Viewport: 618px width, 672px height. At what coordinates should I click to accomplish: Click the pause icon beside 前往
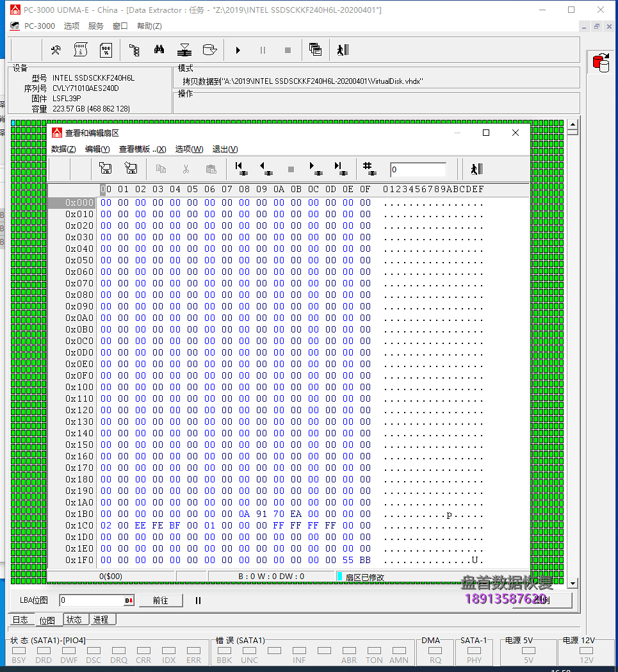[198, 600]
